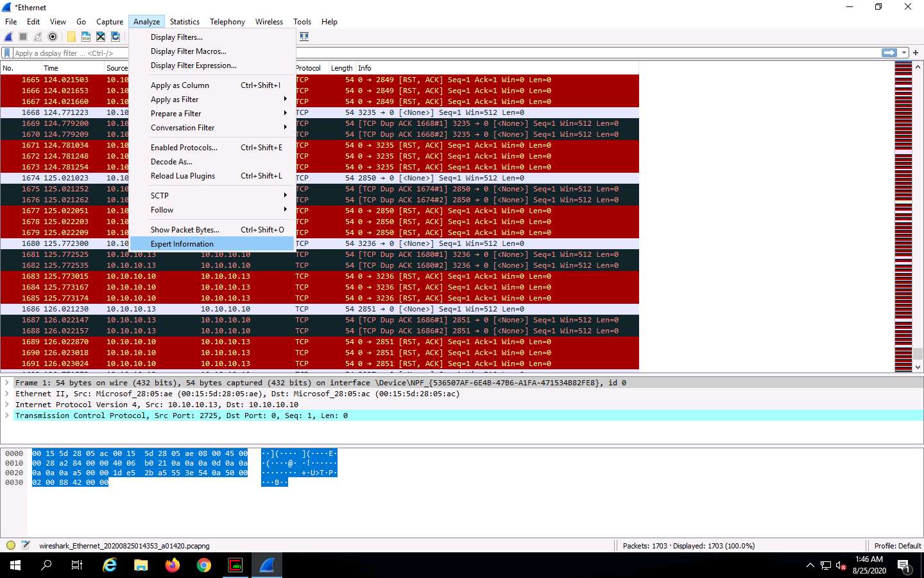Viewport: 924px width, 578px height.
Task: Open Enabled Protocols... menu entry
Action: point(212,147)
